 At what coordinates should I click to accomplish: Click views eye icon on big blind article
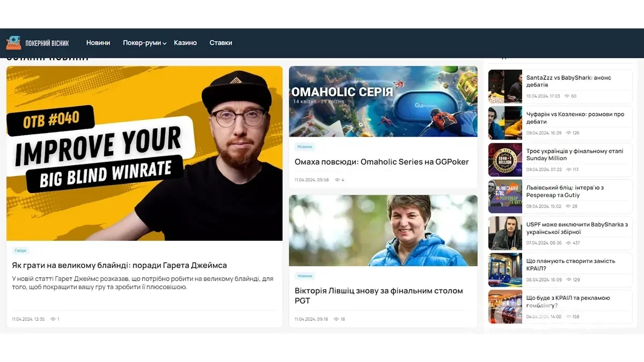click(53, 319)
